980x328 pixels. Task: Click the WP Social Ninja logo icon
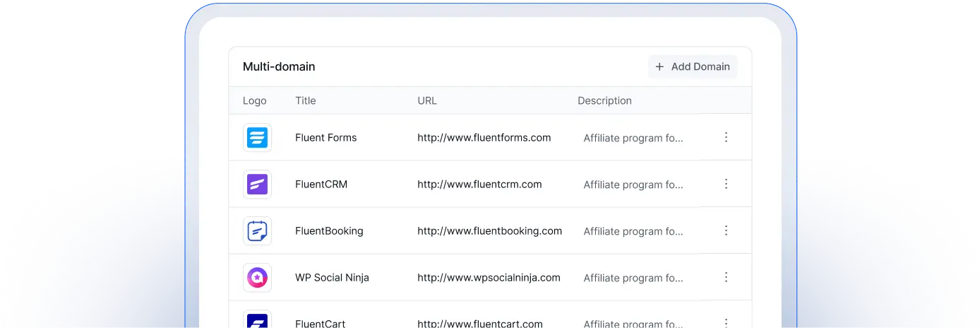point(257,277)
